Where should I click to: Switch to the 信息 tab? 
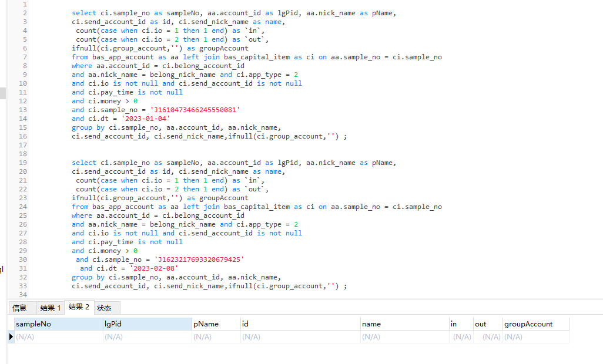click(19, 308)
